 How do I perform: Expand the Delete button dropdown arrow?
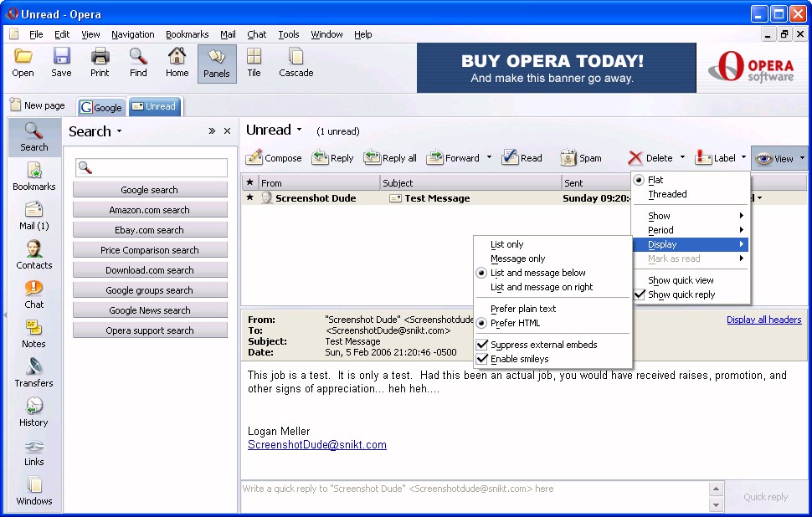click(x=682, y=157)
